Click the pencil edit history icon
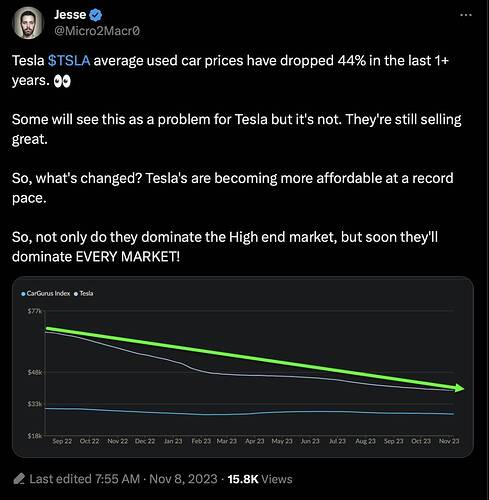 [x=19, y=479]
